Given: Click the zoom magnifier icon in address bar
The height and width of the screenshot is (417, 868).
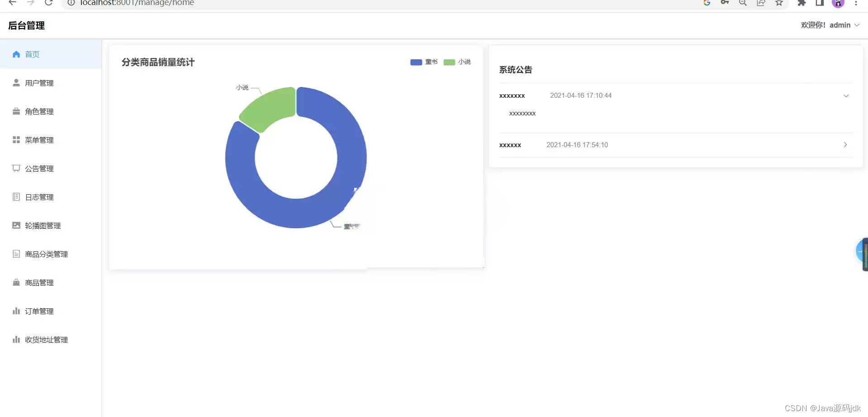Looking at the screenshot, I should pyautogui.click(x=743, y=3).
